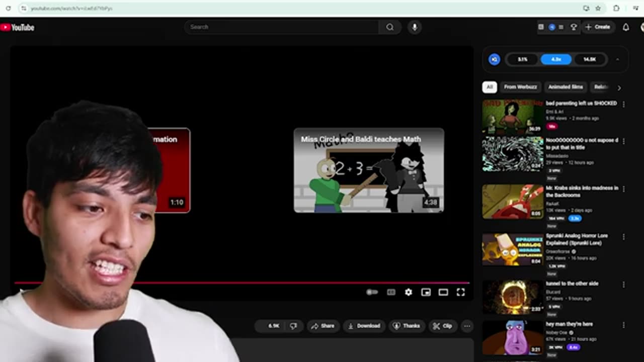
Task: Bookmark this page with star icon
Action: coord(598,8)
